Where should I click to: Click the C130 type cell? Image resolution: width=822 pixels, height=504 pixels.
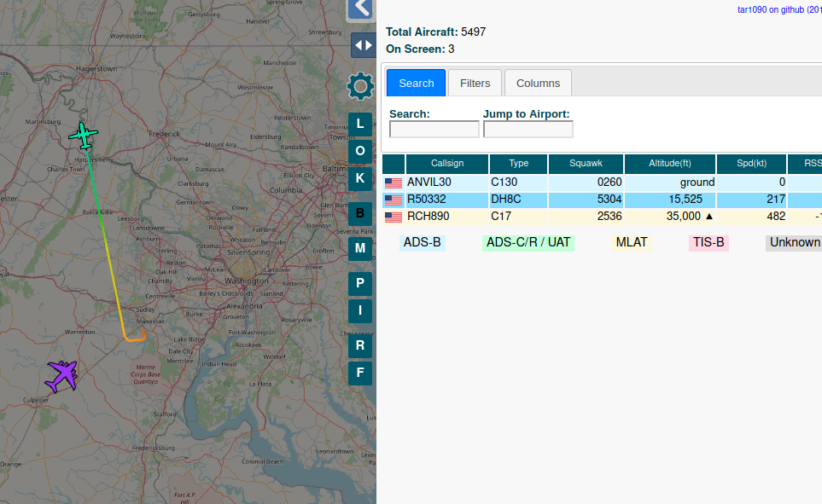(x=518, y=182)
